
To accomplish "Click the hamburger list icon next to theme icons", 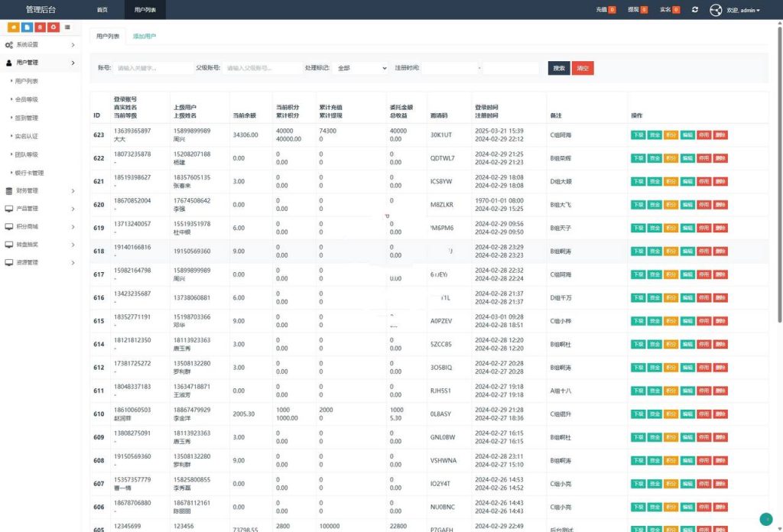I will coord(67,27).
